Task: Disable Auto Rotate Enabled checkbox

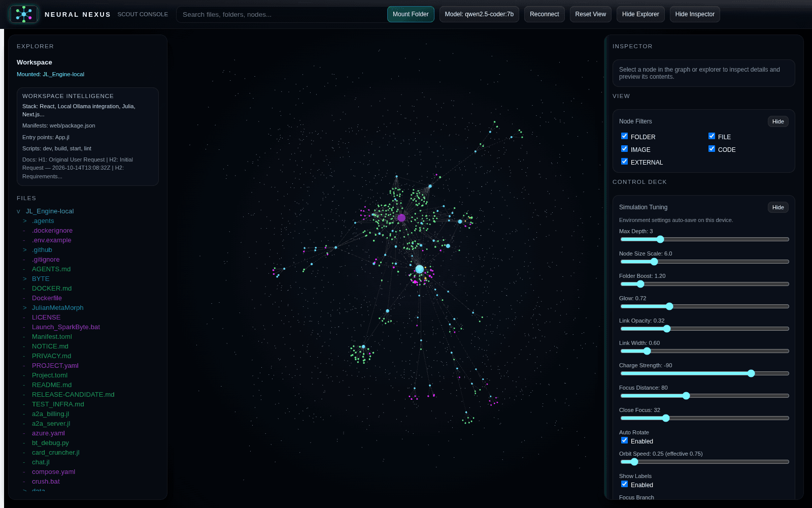Action: pos(624,440)
